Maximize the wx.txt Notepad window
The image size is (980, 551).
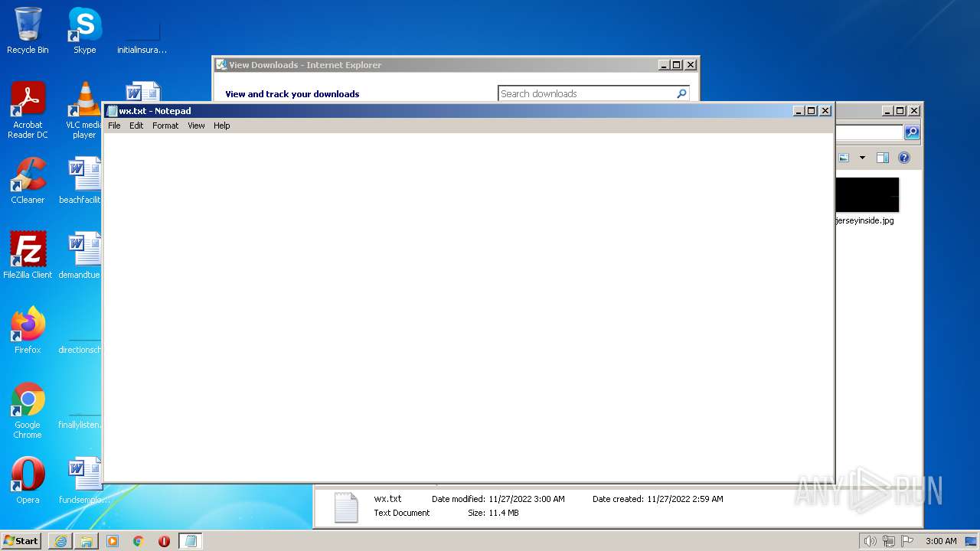(x=812, y=111)
